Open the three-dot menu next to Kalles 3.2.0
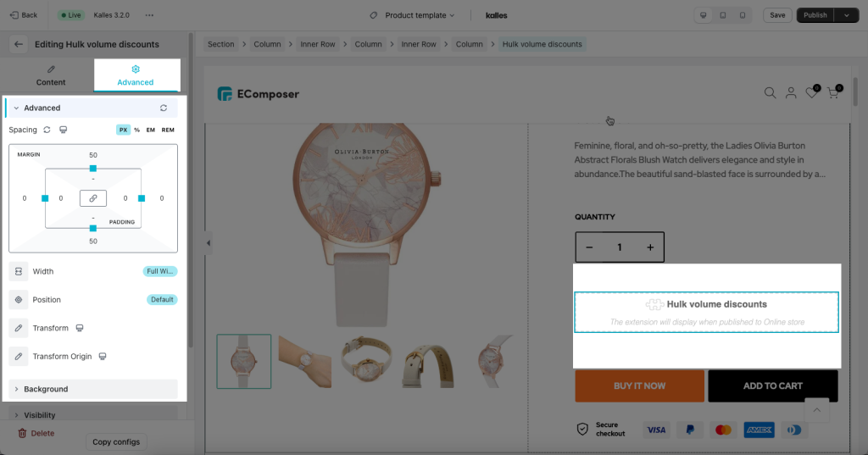The width and height of the screenshot is (868, 455). coord(149,15)
